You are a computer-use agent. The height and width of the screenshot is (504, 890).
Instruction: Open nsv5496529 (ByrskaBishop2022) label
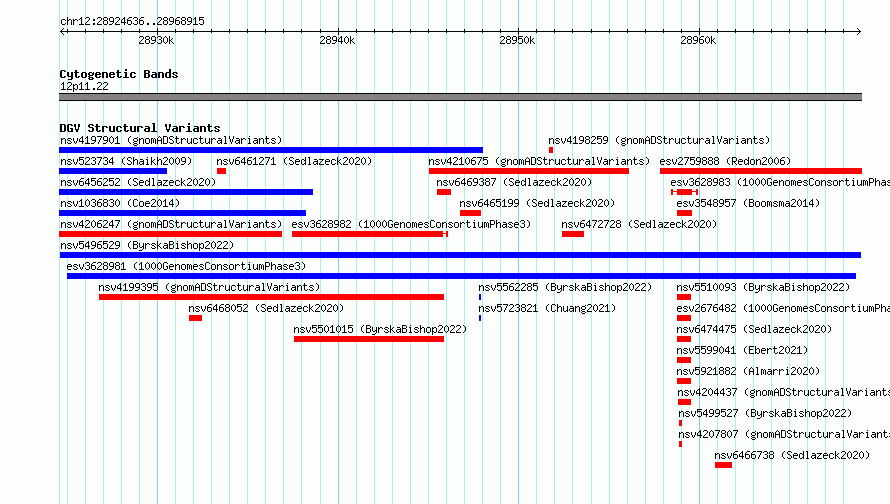(147, 245)
